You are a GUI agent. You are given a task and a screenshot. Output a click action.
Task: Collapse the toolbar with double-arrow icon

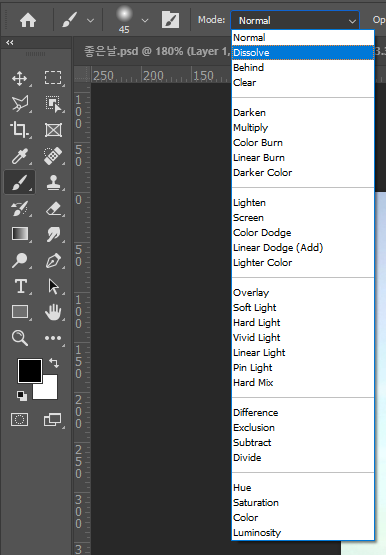coord(10,42)
